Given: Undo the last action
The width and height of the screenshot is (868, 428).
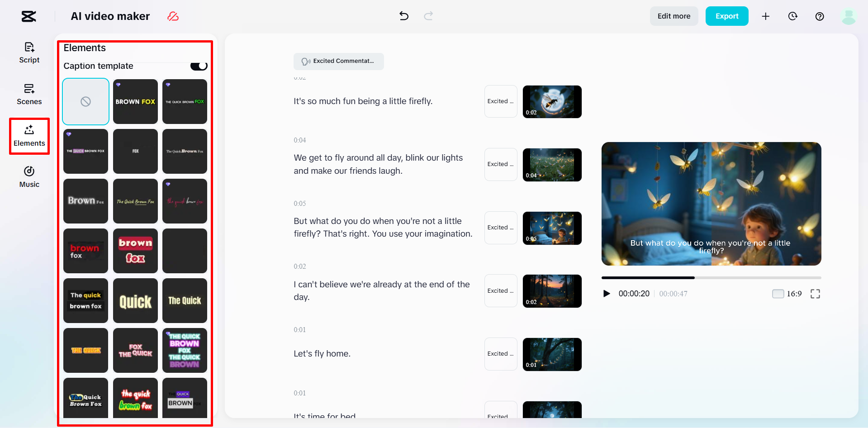Looking at the screenshot, I should 404,16.
